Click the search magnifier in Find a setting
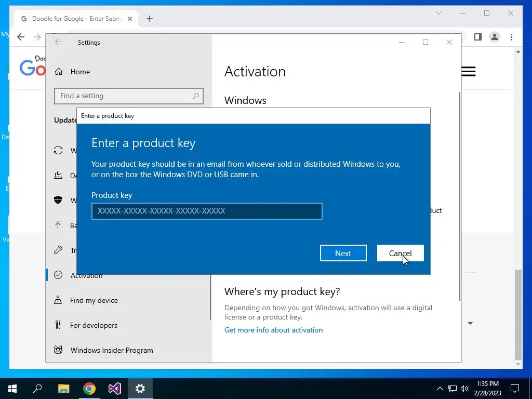 (x=196, y=96)
